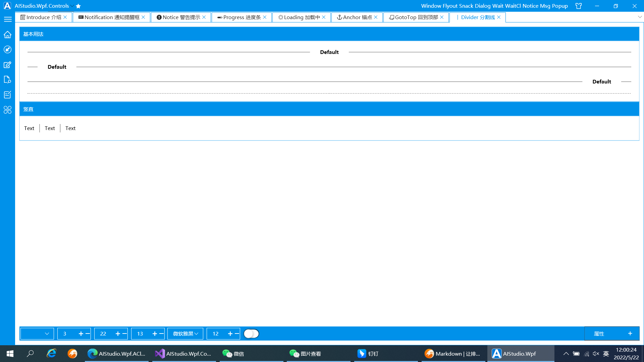Go to the Home sidebar icon
This screenshot has width=644, height=362.
(x=7, y=35)
